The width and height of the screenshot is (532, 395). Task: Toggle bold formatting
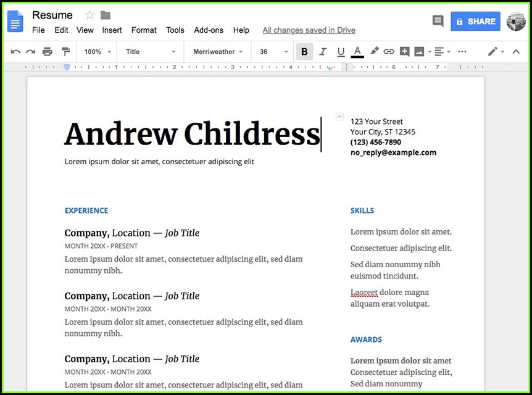click(304, 52)
